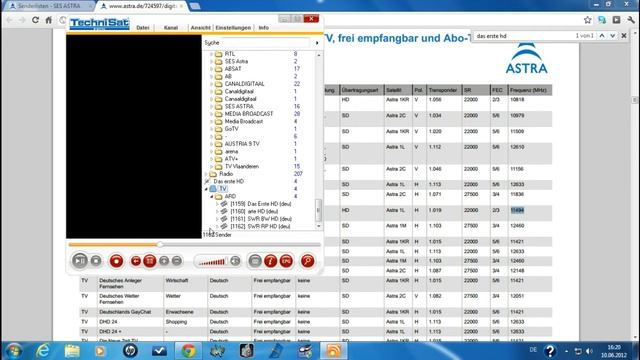Click the ASTRA logo on the web page
Image resolution: width=640 pixels, height=360 pixels.
527,58
